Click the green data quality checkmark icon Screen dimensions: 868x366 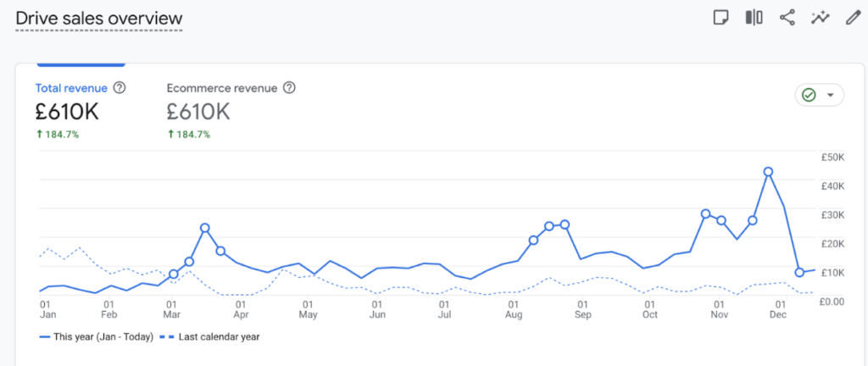(x=809, y=95)
